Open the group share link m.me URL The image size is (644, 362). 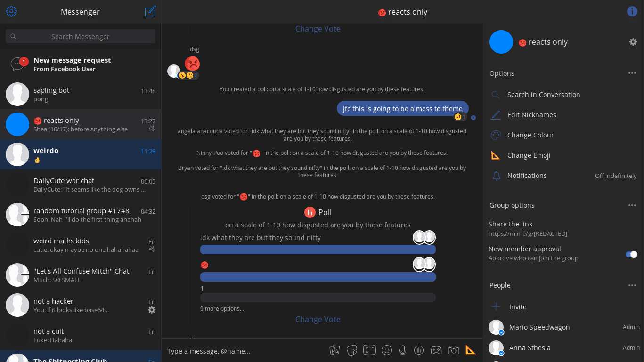528,233
